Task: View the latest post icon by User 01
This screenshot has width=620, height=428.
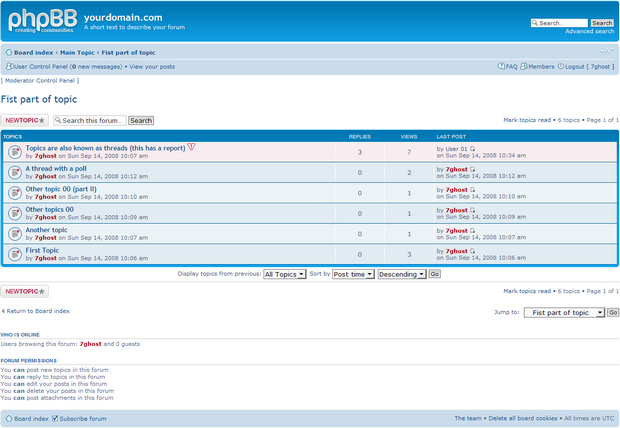Action: pos(473,149)
